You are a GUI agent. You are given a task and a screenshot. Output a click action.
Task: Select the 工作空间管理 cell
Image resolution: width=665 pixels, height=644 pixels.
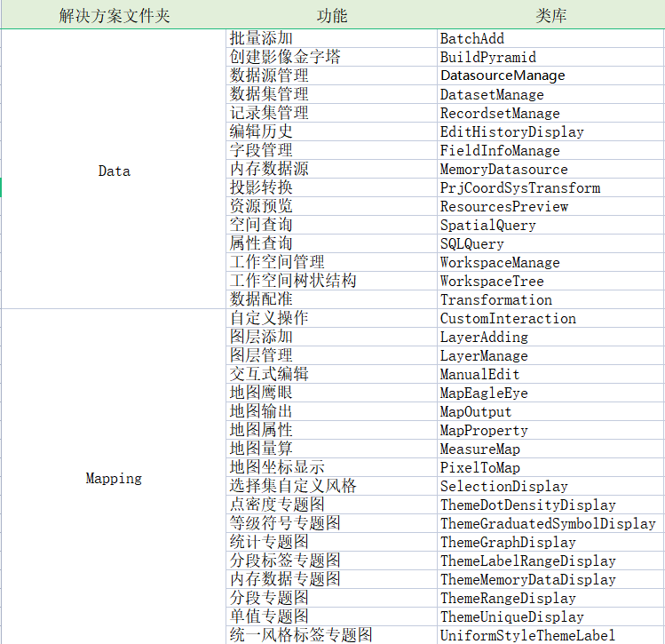click(x=332, y=263)
